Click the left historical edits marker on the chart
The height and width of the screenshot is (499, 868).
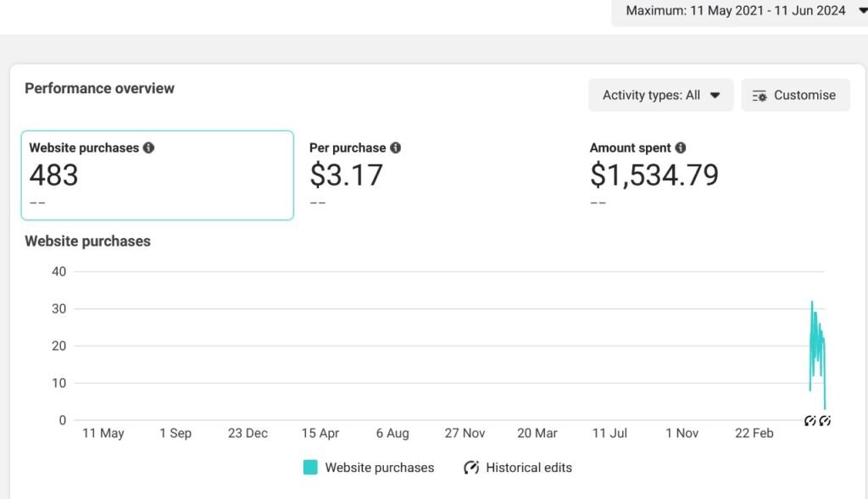coord(810,420)
